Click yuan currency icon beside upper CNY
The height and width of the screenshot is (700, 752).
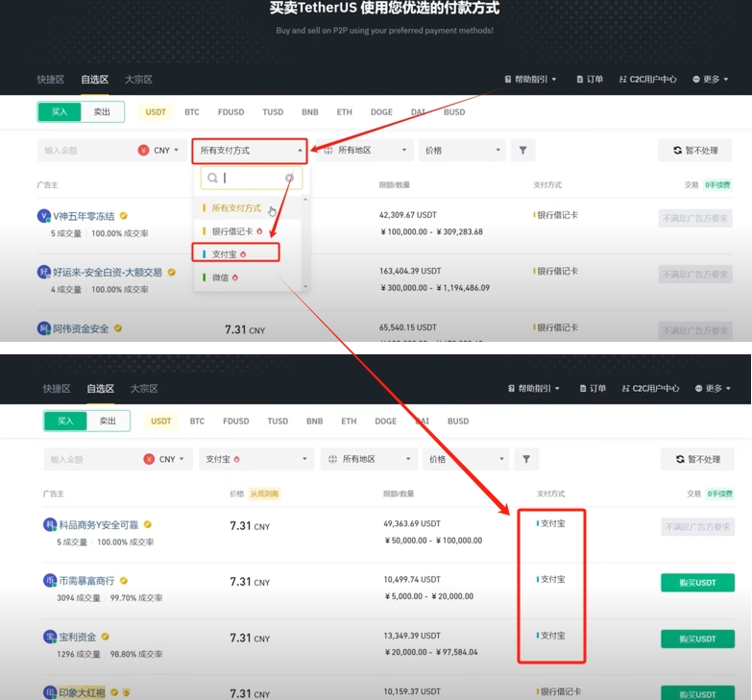coord(143,150)
